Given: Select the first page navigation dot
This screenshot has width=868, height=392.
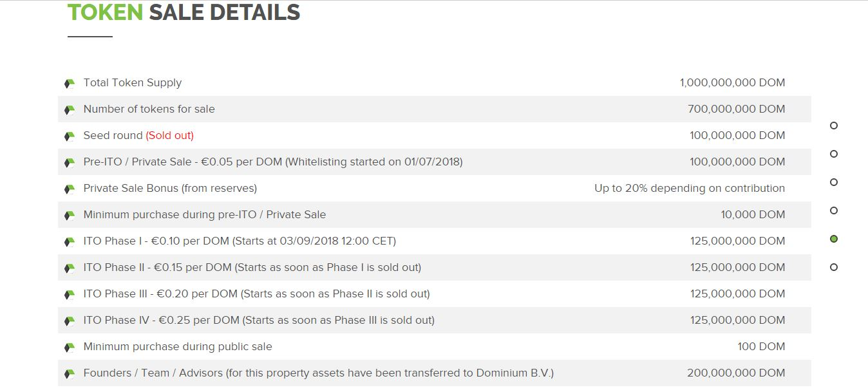Looking at the screenshot, I should click(x=834, y=126).
